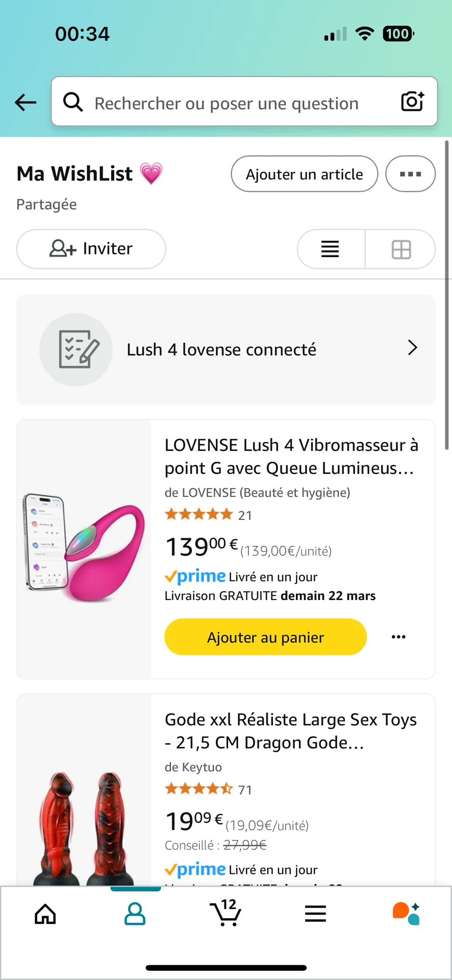Click Ajouter un article button
The width and height of the screenshot is (452, 980).
304,174
